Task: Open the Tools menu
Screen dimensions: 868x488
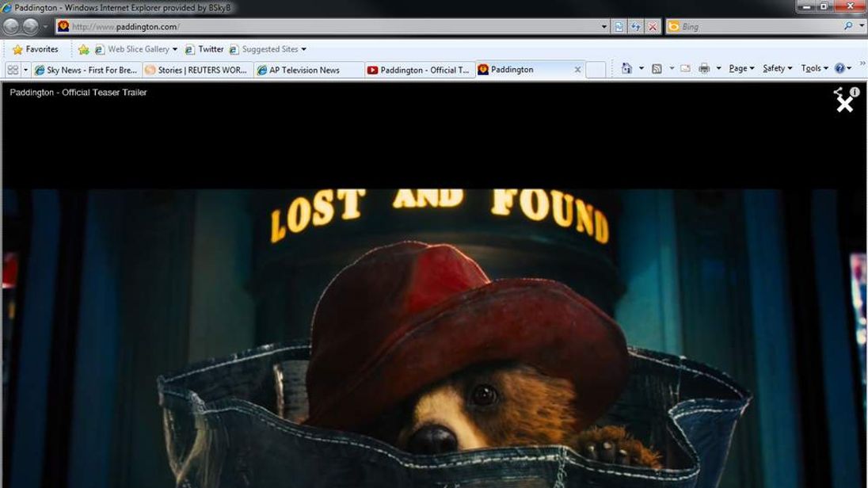Action: [814, 68]
